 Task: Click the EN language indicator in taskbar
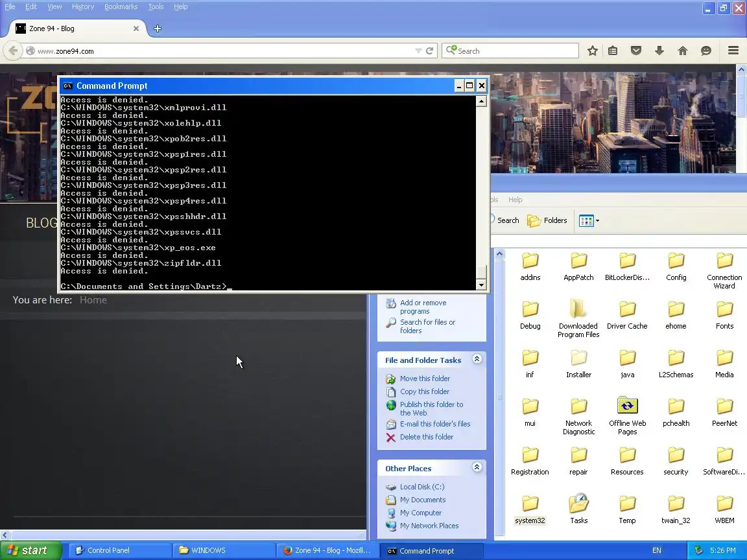point(656,550)
